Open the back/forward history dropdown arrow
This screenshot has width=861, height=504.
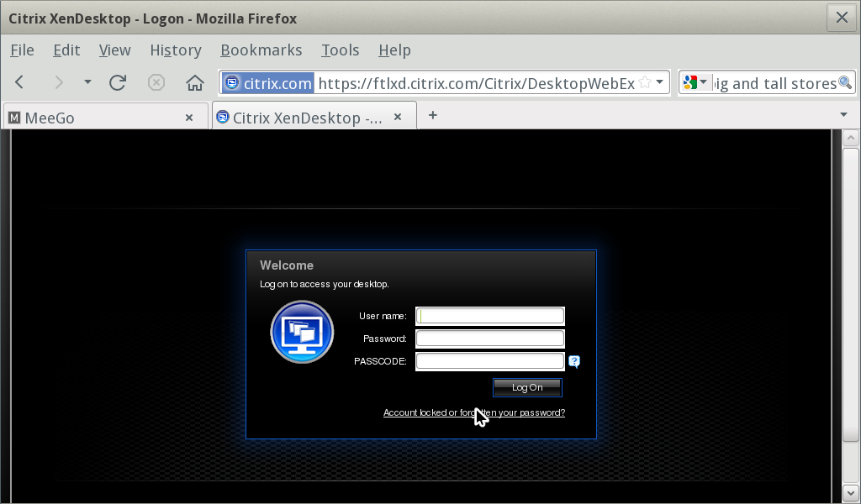(x=87, y=82)
